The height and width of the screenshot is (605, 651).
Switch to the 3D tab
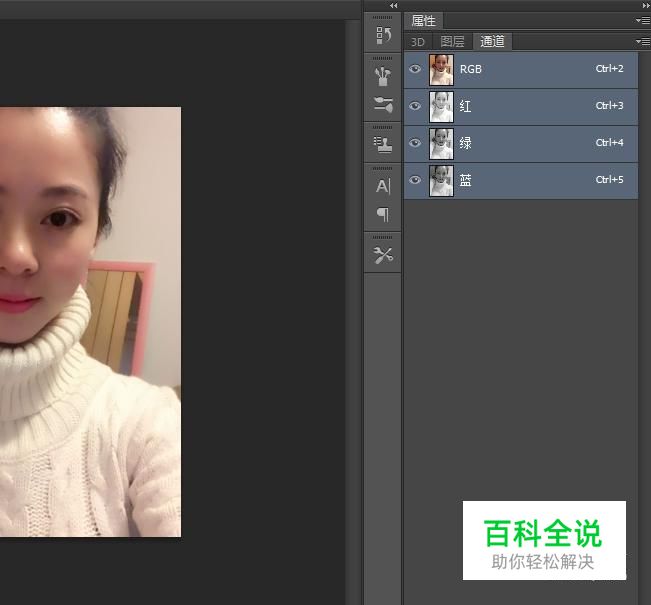point(418,42)
